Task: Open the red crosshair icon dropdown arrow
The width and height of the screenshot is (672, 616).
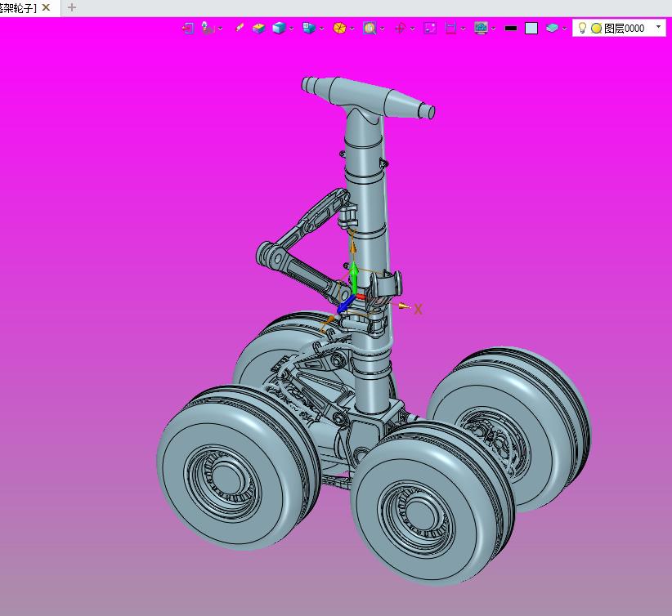Action: point(412,29)
